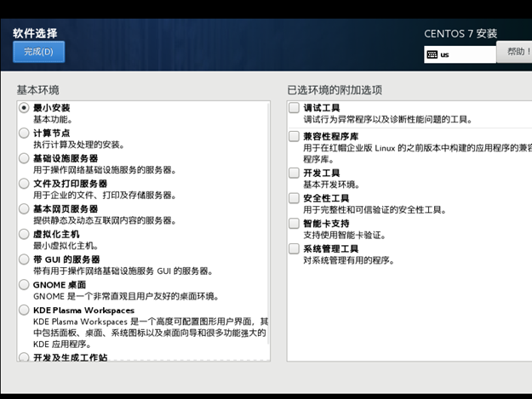Select KDE Plasma Workspaces radio button
This screenshot has height=399, width=532.
pyautogui.click(x=24, y=311)
